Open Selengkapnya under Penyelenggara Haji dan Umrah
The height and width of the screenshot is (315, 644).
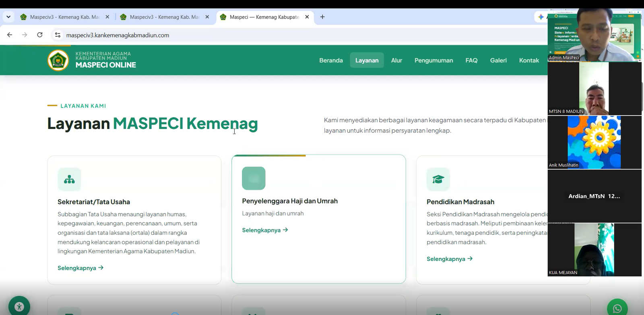click(x=265, y=230)
